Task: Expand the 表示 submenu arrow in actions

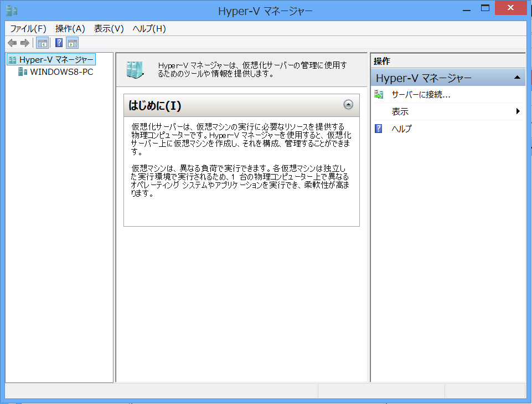Action: 518,111
